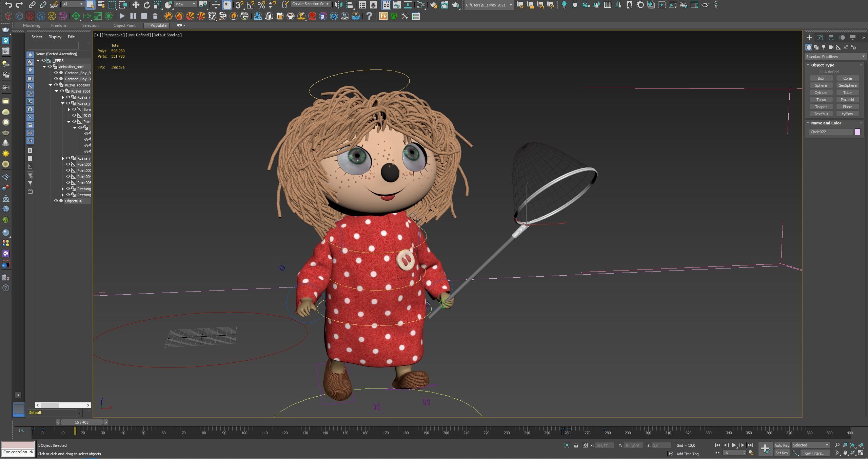Click the Maximize Viewport toggle icon

[x=861, y=453]
